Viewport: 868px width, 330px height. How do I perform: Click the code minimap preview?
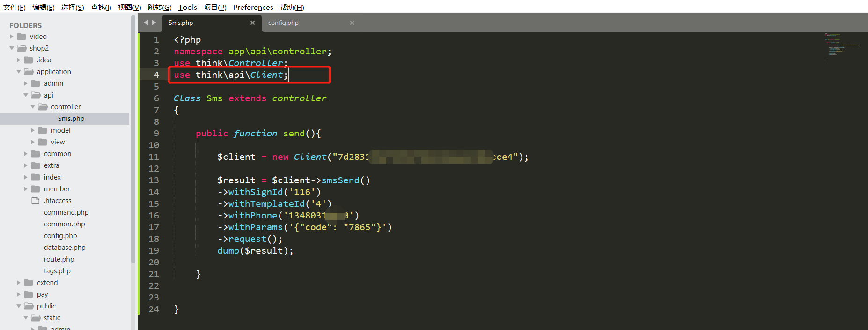coord(842,45)
